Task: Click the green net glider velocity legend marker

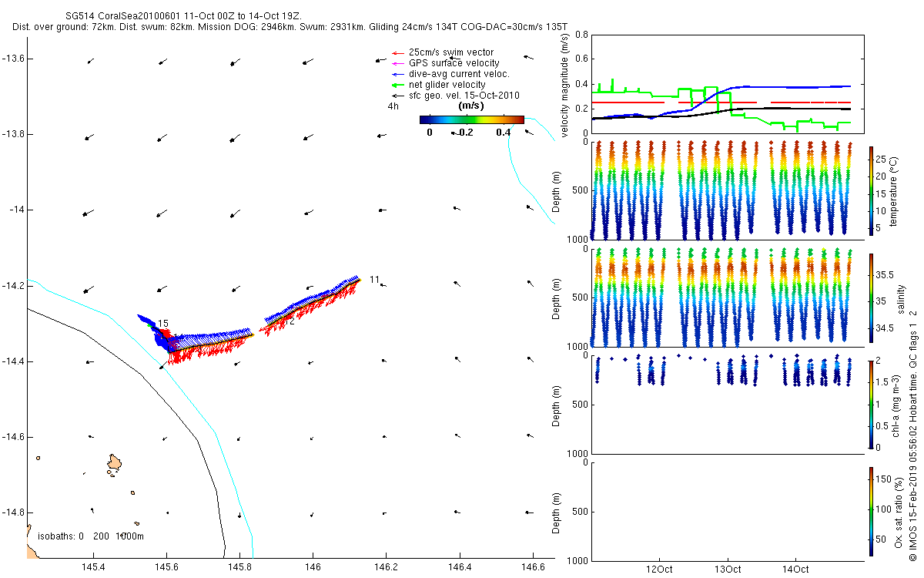Action: (399, 85)
